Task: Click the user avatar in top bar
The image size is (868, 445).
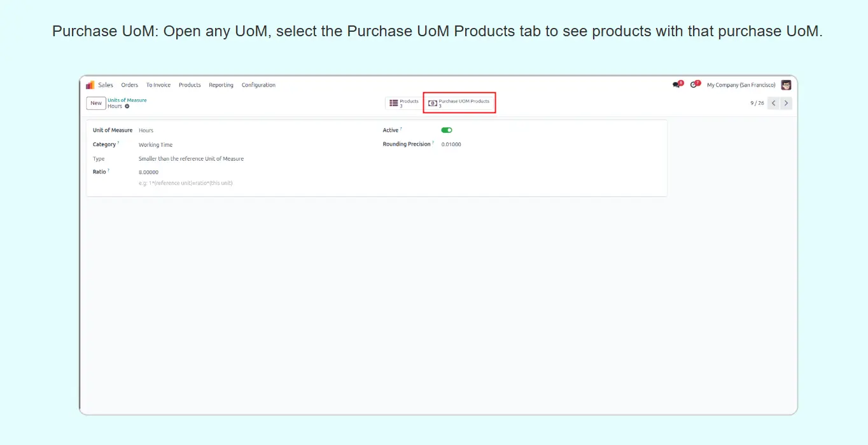Action: 787,85
